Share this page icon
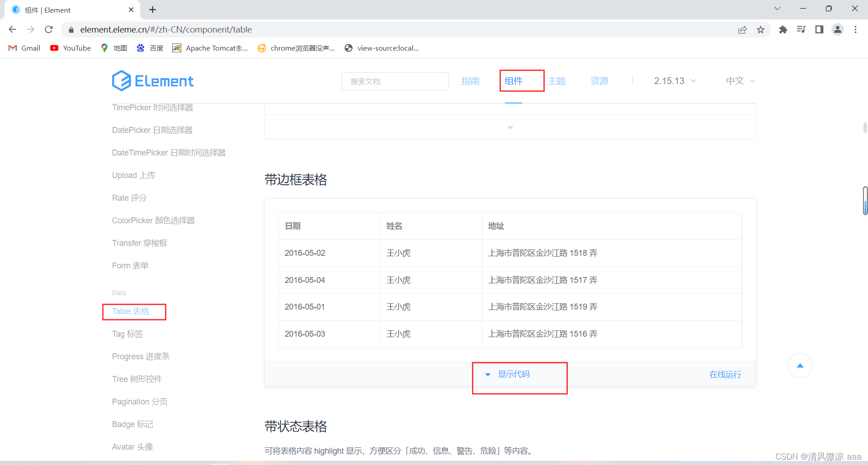 pyautogui.click(x=742, y=30)
